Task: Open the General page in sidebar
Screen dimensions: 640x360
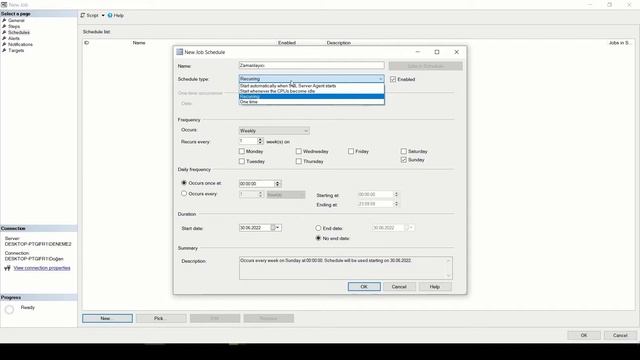Action: click(x=16, y=20)
